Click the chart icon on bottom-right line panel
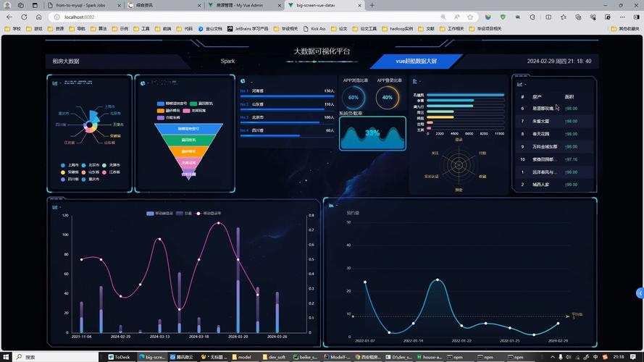The width and height of the screenshot is (644, 362). pos(331,205)
